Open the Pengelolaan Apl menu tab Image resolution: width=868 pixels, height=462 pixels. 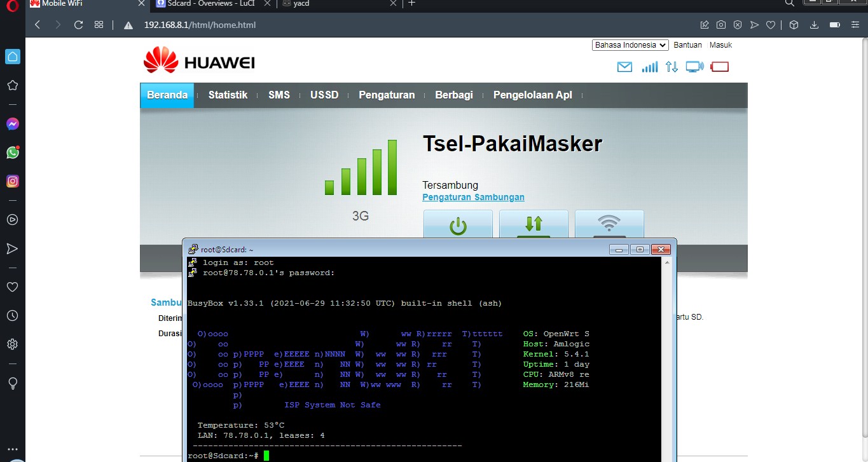tap(533, 95)
